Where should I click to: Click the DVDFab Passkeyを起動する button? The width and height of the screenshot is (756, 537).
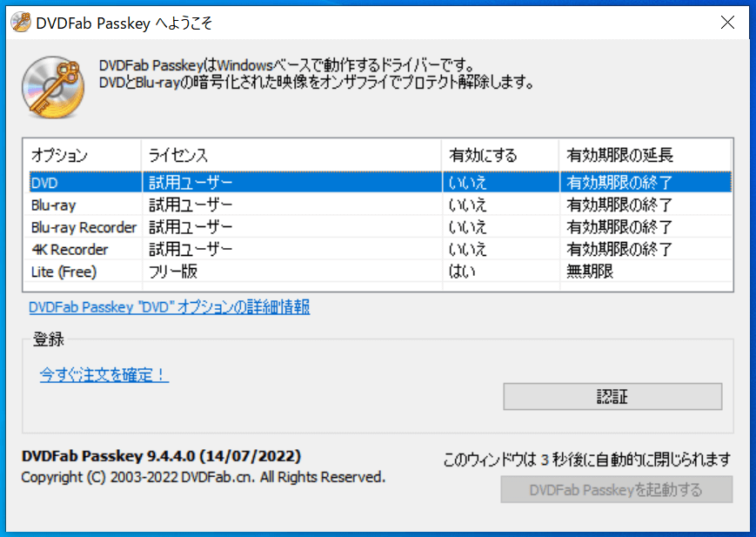click(616, 490)
